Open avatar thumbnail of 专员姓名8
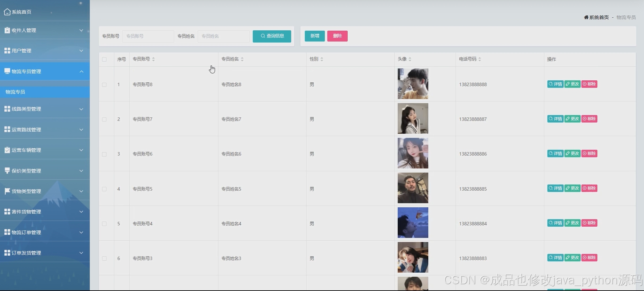644x291 pixels. [x=413, y=84]
